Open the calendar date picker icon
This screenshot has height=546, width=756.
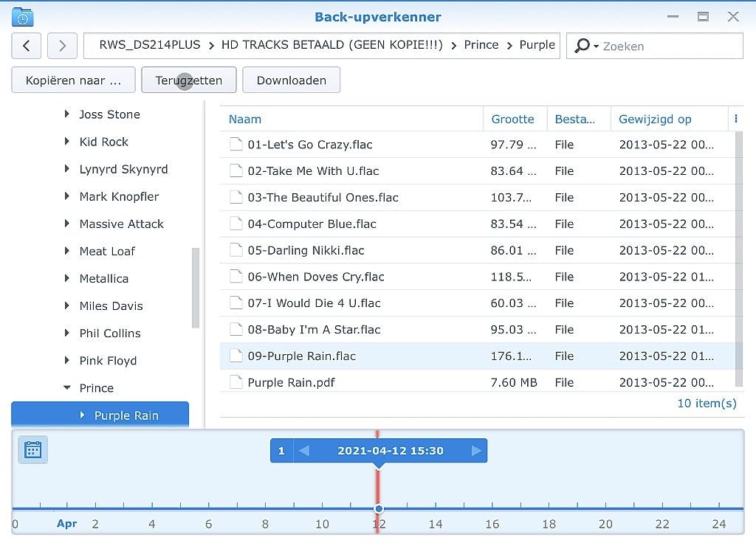pyautogui.click(x=32, y=450)
